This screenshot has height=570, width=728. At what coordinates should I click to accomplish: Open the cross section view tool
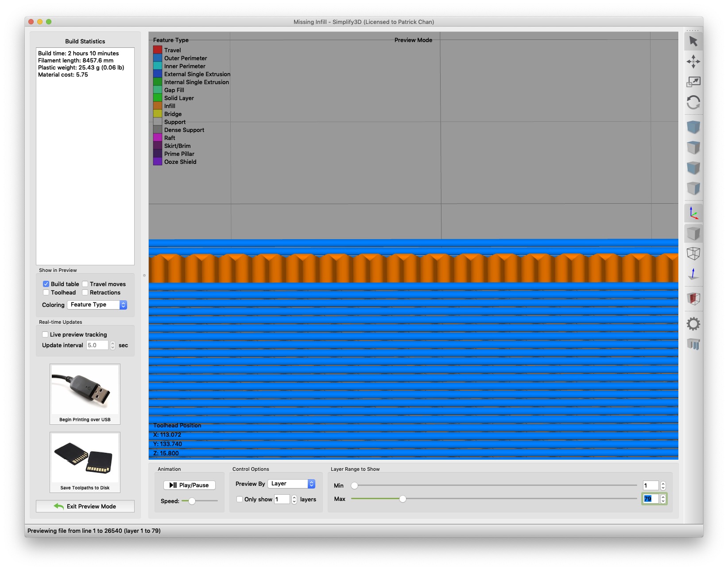(x=693, y=299)
